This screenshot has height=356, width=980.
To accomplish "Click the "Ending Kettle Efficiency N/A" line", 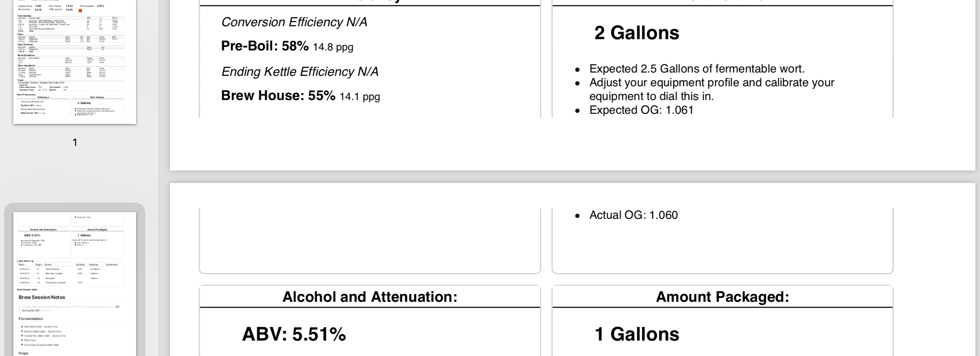I will 300,72.
